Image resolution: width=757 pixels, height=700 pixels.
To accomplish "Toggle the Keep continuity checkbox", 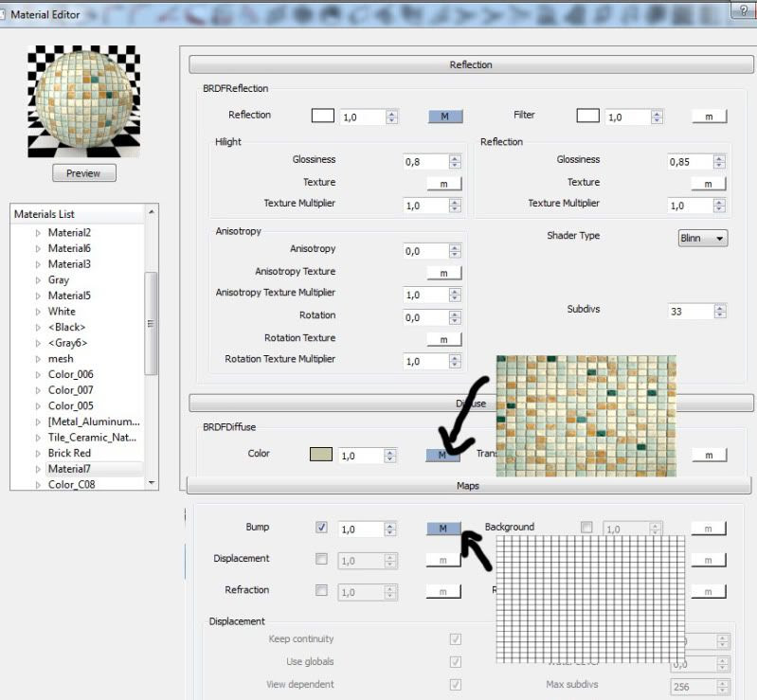I will pos(456,639).
